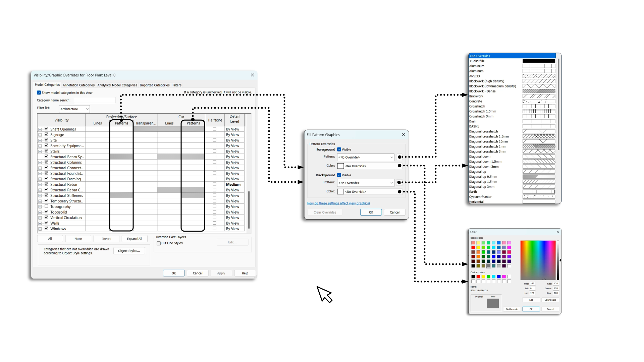
Task: Click the Category name search field
Action: pos(95,100)
